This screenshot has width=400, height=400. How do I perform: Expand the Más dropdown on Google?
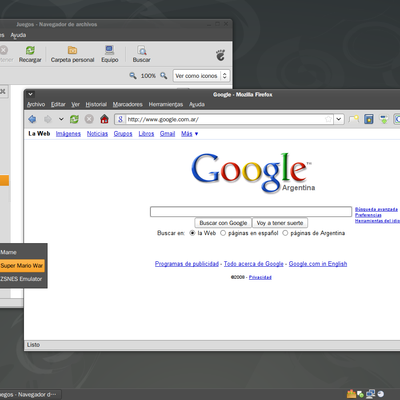(189, 134)
